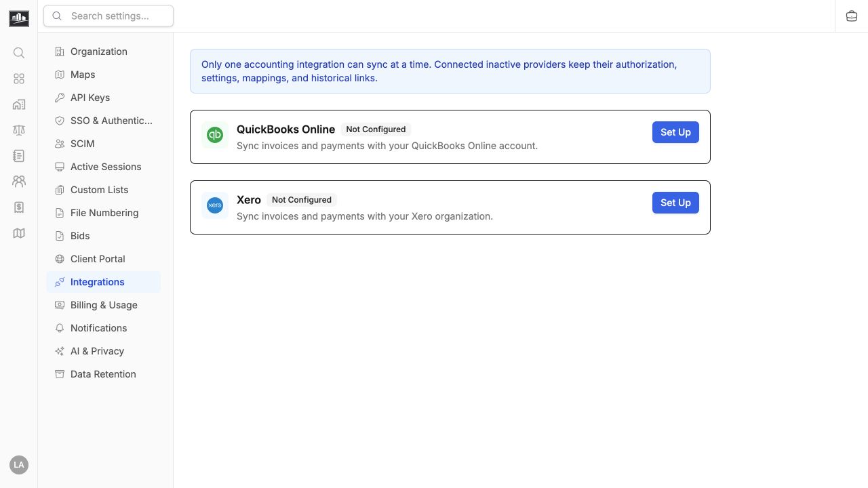Open the notebook list icon in rail
Viewport: 868px width, 488px height.
tap(19, 156)
